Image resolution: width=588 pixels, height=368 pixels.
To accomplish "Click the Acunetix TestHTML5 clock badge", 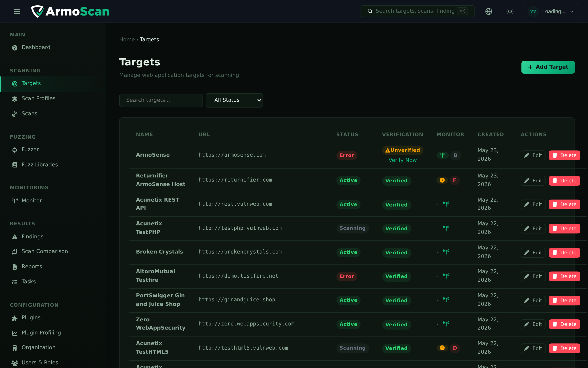I will click(442, 348).
